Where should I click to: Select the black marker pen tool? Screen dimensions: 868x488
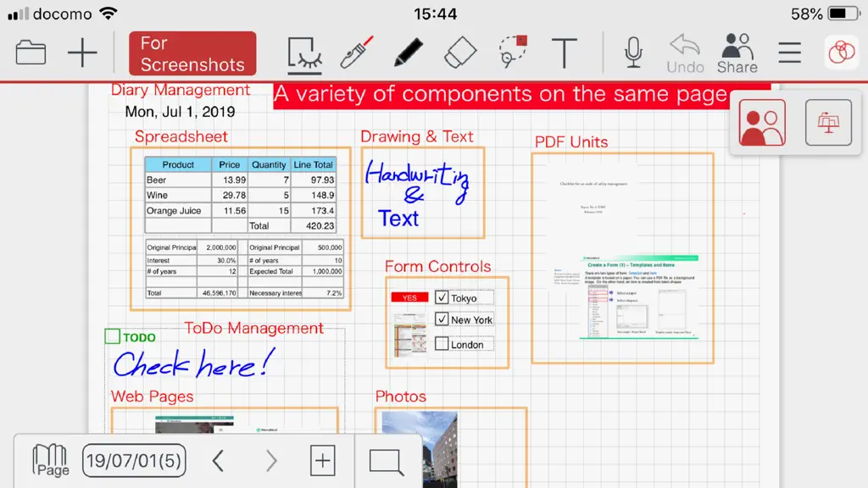tap(409, 53)
